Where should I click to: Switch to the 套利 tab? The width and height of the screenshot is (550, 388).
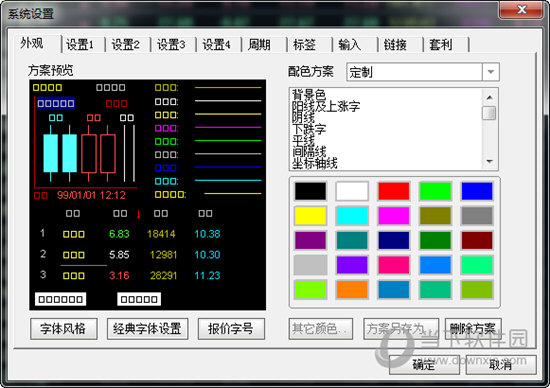pyautogui.click(x=441, y=45)
